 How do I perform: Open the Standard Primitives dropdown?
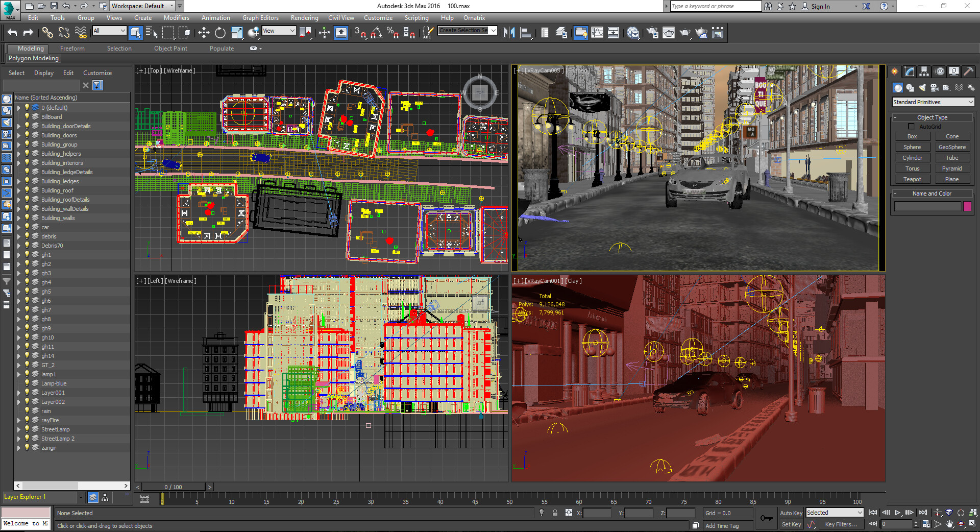pyautogui.click(x=933, y=102)
